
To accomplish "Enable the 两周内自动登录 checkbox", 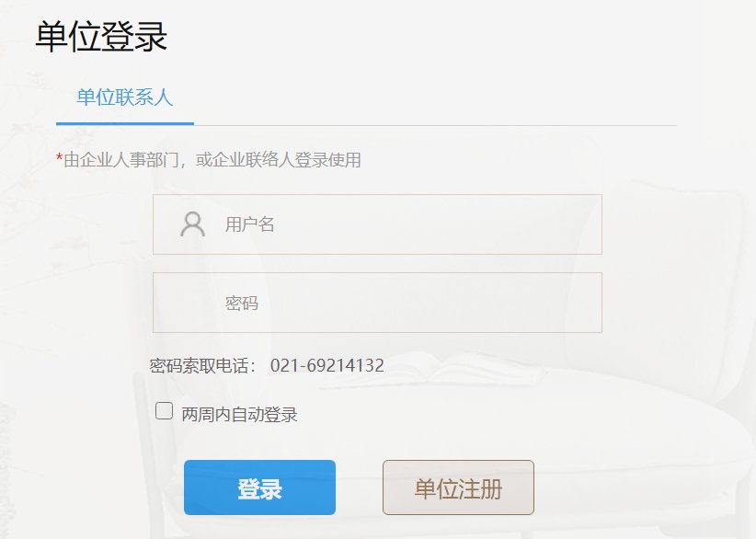I will tap(165, 411).
